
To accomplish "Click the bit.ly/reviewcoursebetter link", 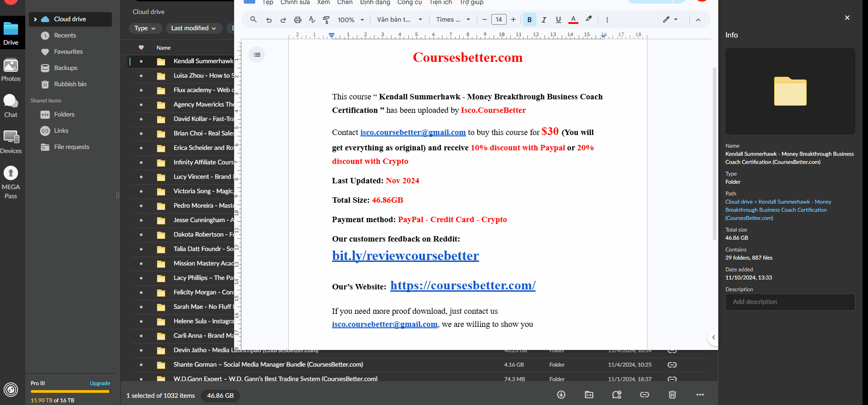I will click(405, 256).
